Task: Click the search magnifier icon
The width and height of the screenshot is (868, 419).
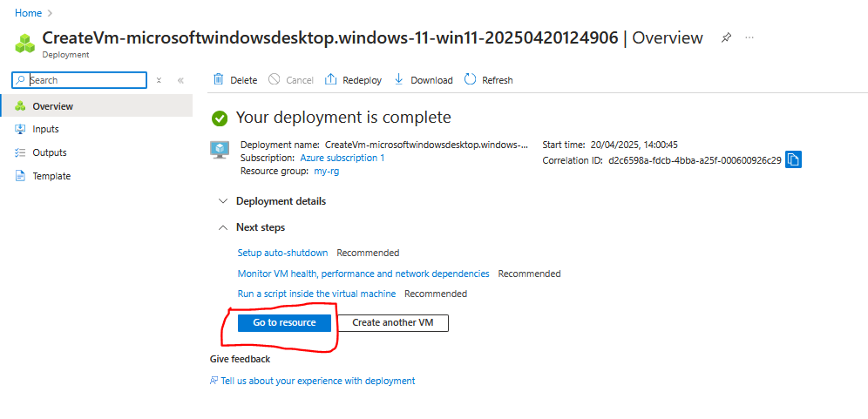Action: [21, 80]
